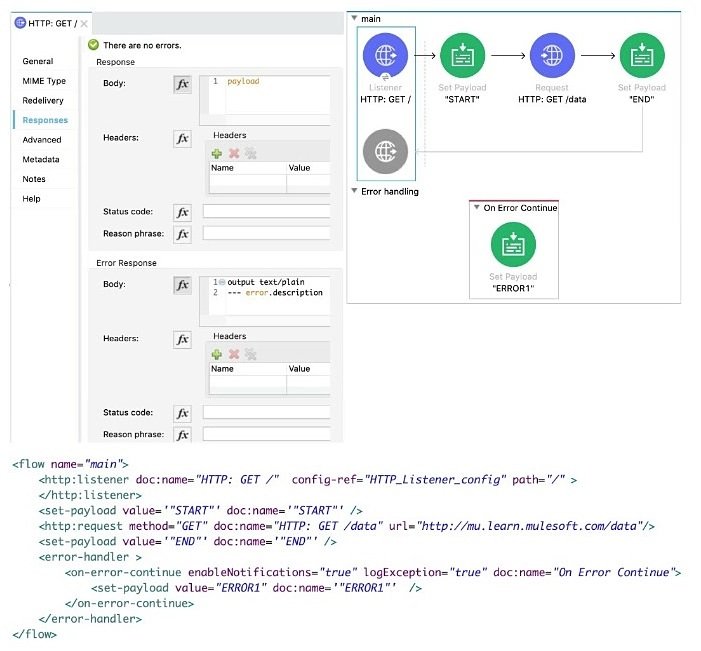Open the Metadata tab

click(x=41, y=159)
